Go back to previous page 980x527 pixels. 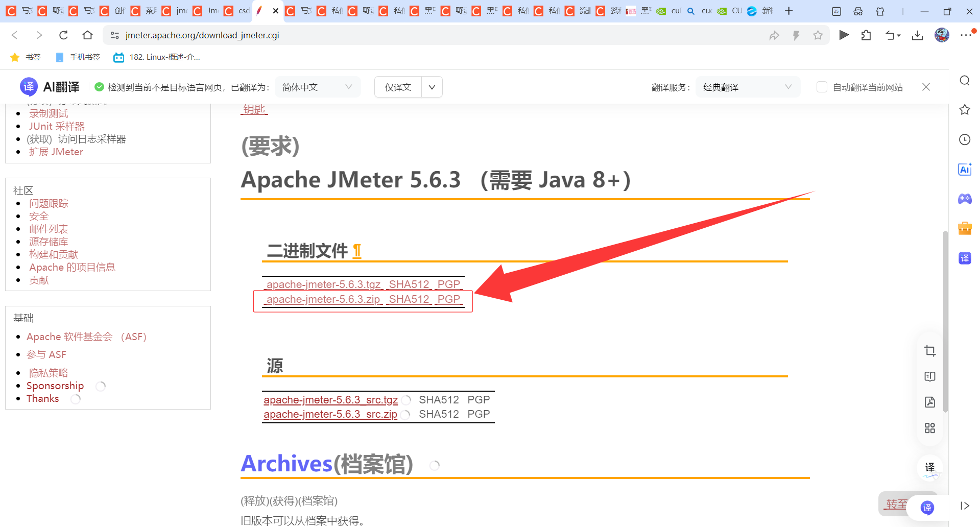(x=15, y=35)
